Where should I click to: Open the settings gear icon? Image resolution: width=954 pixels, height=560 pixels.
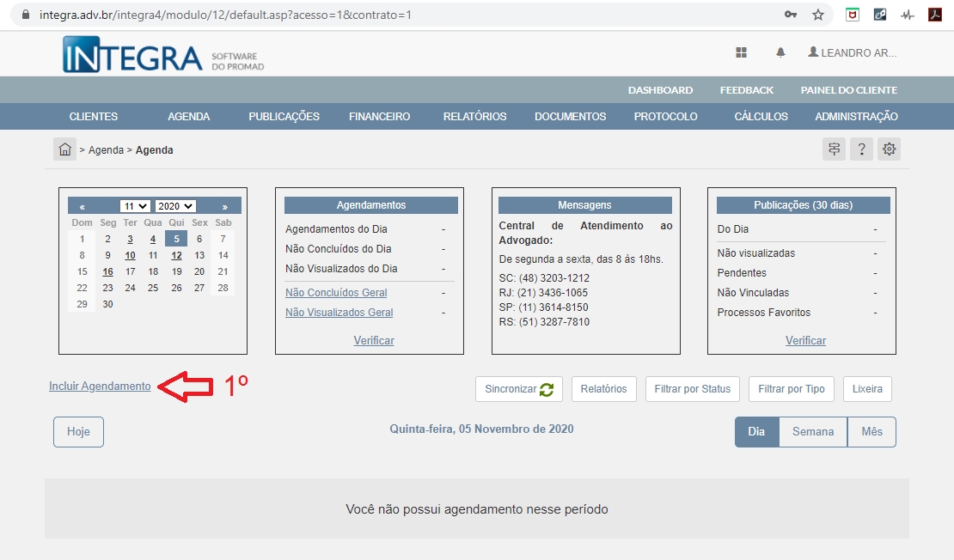coord(890,149)
